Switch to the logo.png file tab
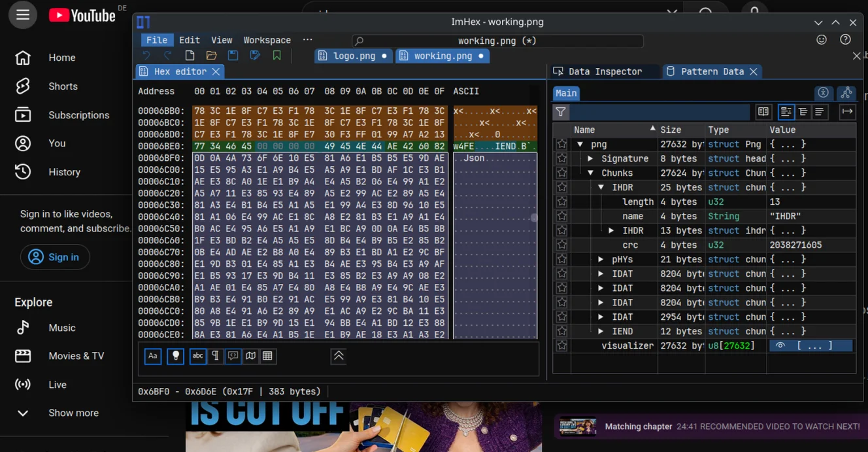The image size is (868, 452). 354,56
